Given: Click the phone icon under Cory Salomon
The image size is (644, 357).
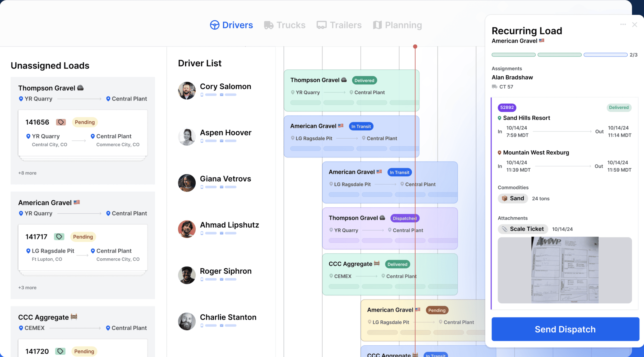Looking at the screenshot, I should (202, 95).
